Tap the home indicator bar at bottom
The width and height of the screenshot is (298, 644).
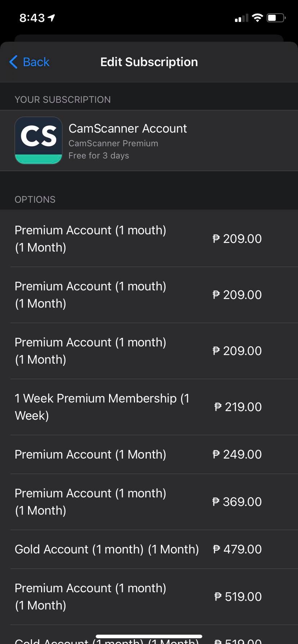click(x=149, y=636)
